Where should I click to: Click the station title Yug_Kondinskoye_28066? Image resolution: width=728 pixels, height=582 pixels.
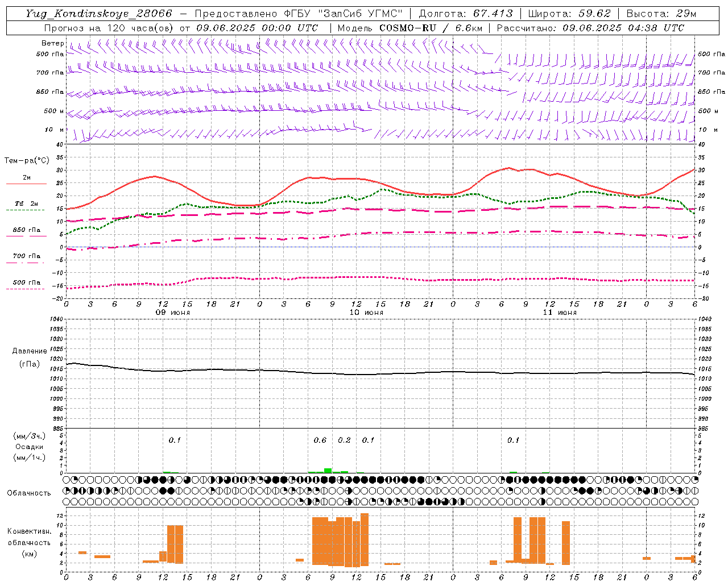pyautogui.click(x=98, y=14)
